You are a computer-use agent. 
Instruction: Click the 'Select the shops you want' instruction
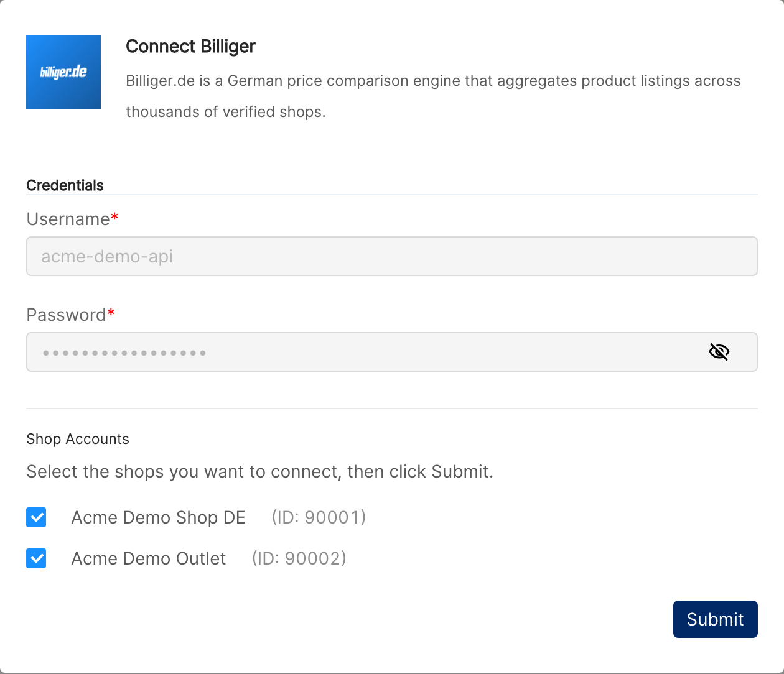pos(260,472)
